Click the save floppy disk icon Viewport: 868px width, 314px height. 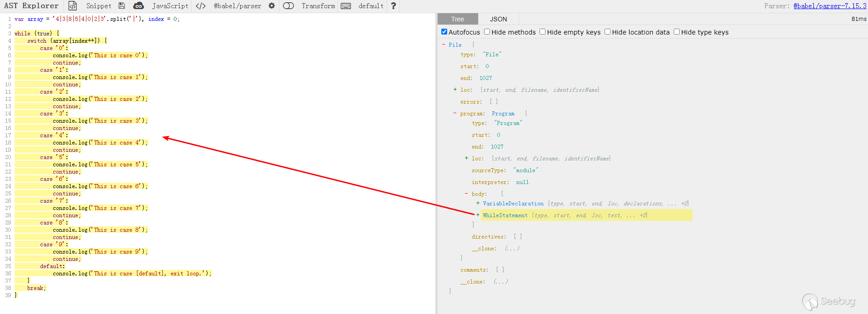(x=121, y=6)
